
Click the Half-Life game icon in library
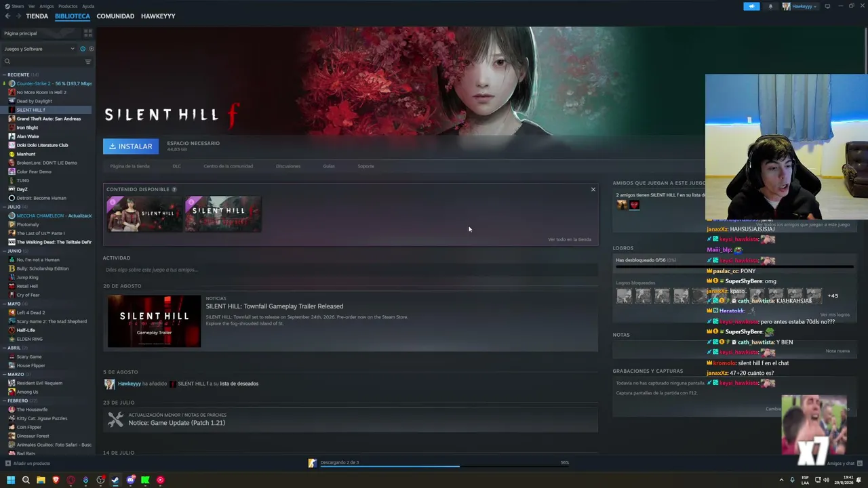12,330
